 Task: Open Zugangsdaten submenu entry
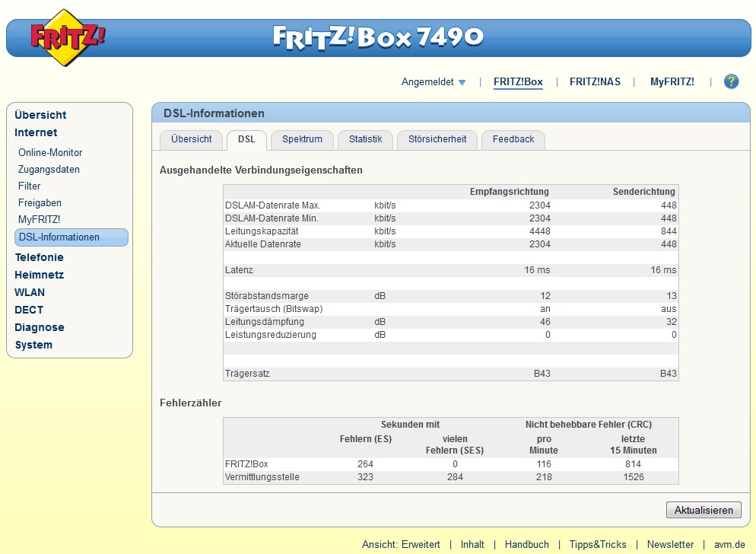pyautogui.click(x=49, y=170)
